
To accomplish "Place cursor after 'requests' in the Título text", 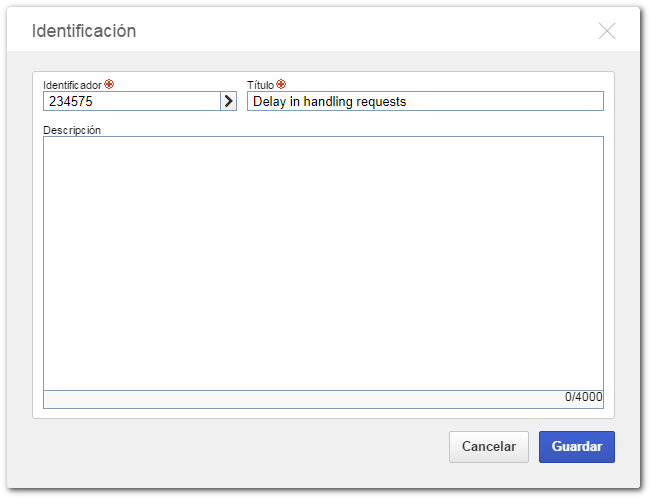I will 407,102.
